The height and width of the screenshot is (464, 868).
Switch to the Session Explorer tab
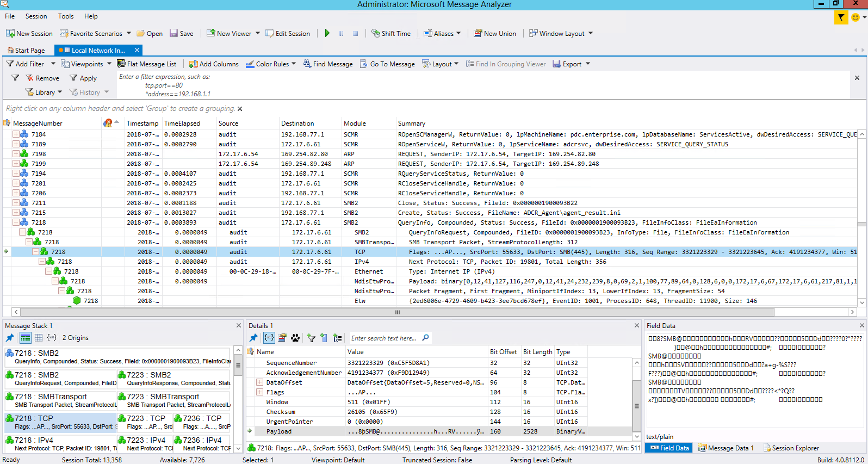[791, 448]
